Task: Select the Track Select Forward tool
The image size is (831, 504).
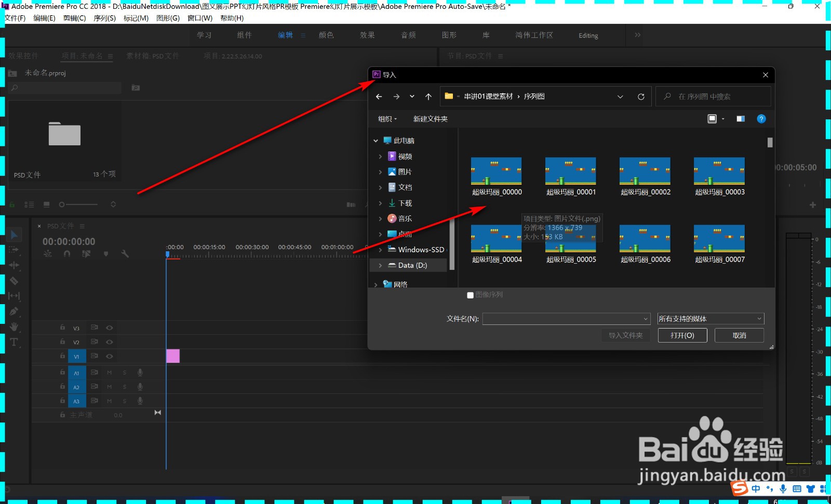Action: tap(14, 250)
